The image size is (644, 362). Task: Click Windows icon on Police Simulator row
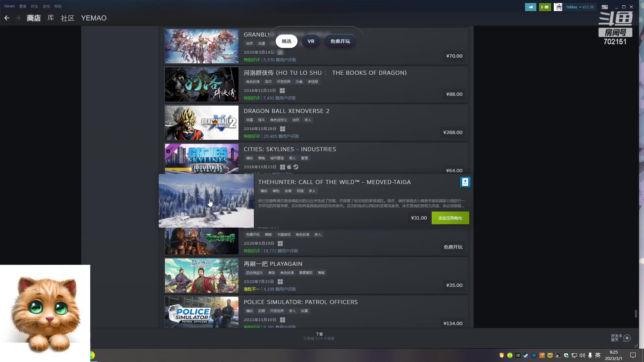click(282, 320)
